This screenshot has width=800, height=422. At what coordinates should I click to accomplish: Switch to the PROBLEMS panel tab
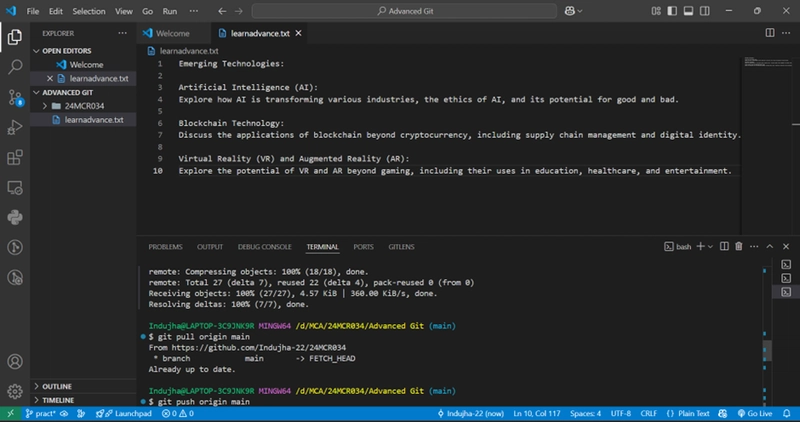point(165,246)
